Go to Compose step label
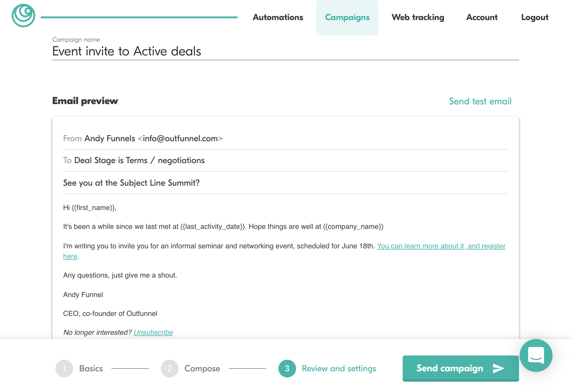 pos(202,369)
